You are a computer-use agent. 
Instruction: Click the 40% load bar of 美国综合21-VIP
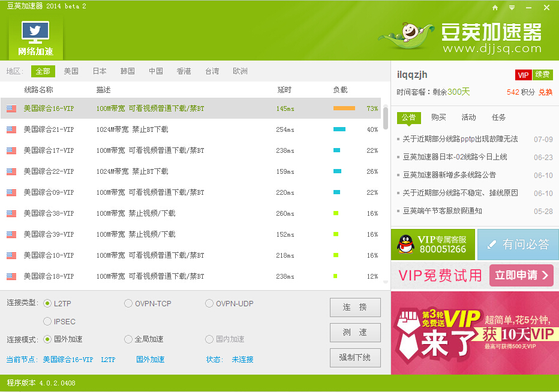click(339, 129)
